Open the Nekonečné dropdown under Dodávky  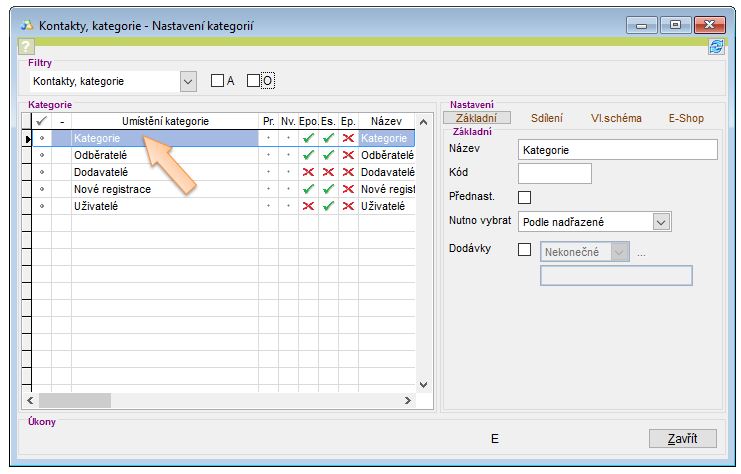pos(620,252)
